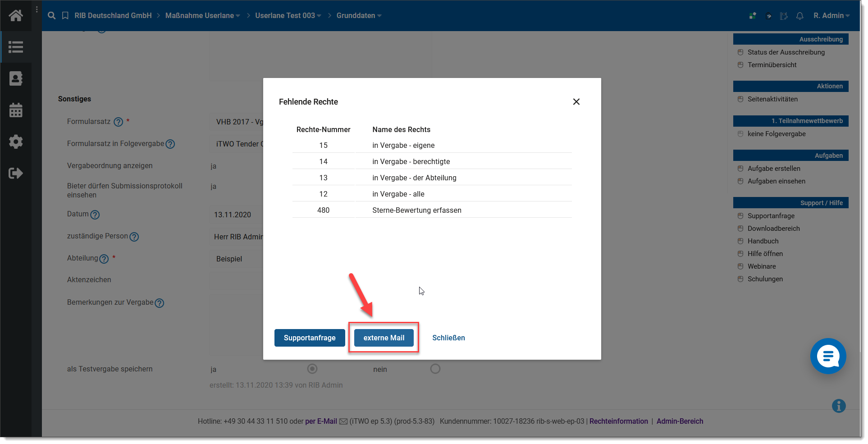Open the home icon in sidebar

click(x=16, y=16)
